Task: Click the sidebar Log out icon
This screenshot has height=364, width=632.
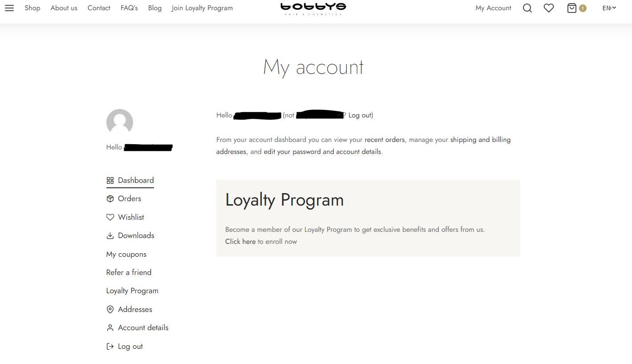Action: [110, 347]
